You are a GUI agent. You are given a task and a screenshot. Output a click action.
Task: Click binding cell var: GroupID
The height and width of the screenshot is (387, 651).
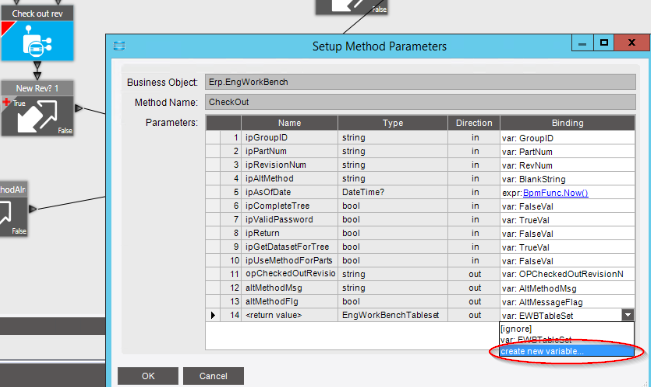point(568,138)
